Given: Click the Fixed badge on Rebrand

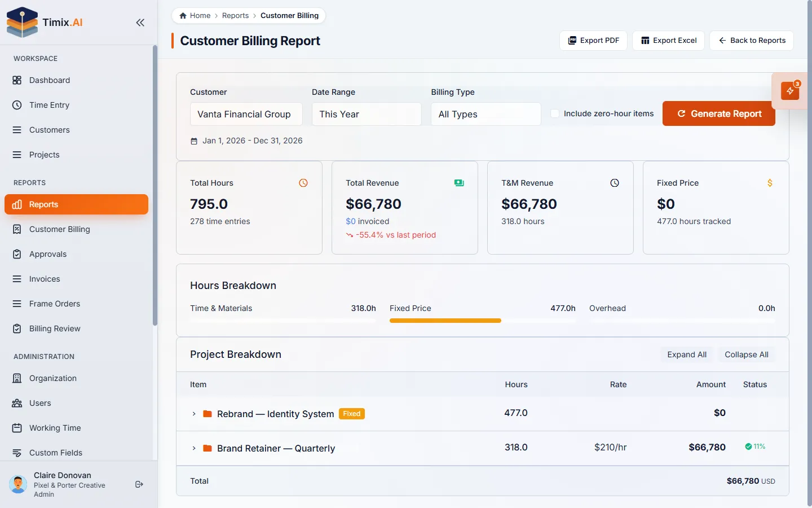Looking at the screenshot, I should (352, 414).
